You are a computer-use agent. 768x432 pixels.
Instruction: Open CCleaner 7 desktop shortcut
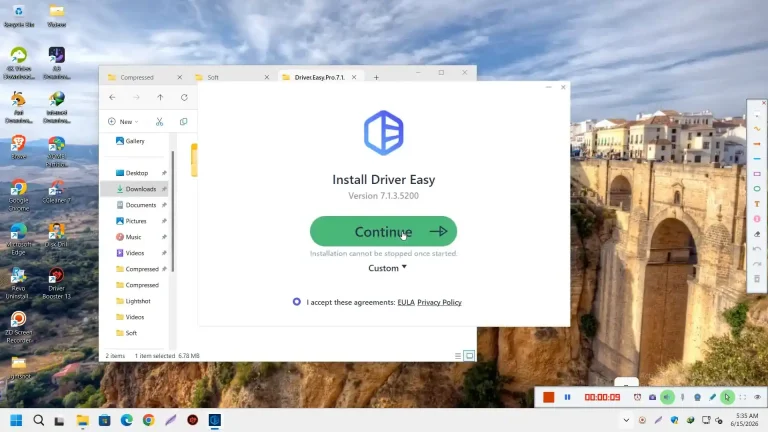click(x=56, y=192)
